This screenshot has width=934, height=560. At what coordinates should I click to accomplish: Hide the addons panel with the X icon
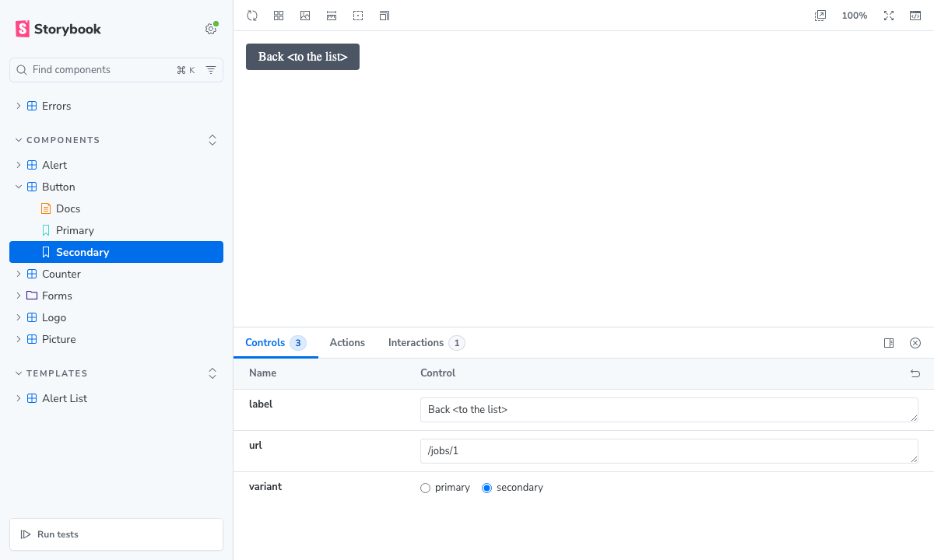tap(915, 343)
